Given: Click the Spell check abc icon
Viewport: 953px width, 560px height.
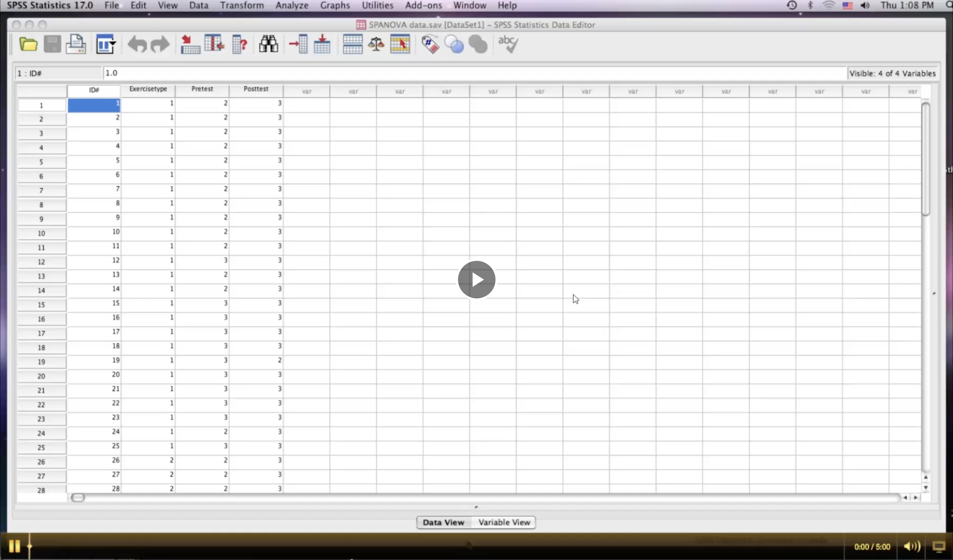Looking at the screenshot, I should pyautogui.click(x=508, y=44).
